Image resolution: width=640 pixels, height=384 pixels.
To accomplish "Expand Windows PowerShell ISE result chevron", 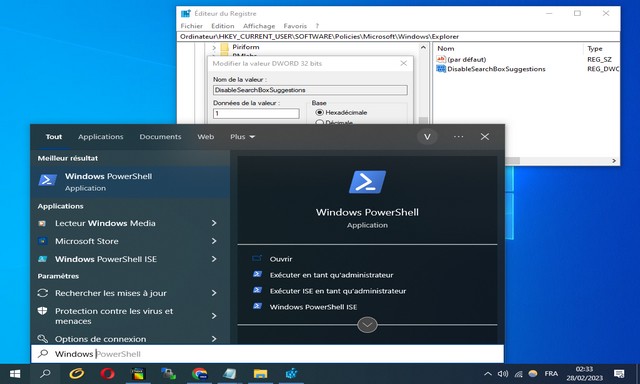I will point(214,259).
